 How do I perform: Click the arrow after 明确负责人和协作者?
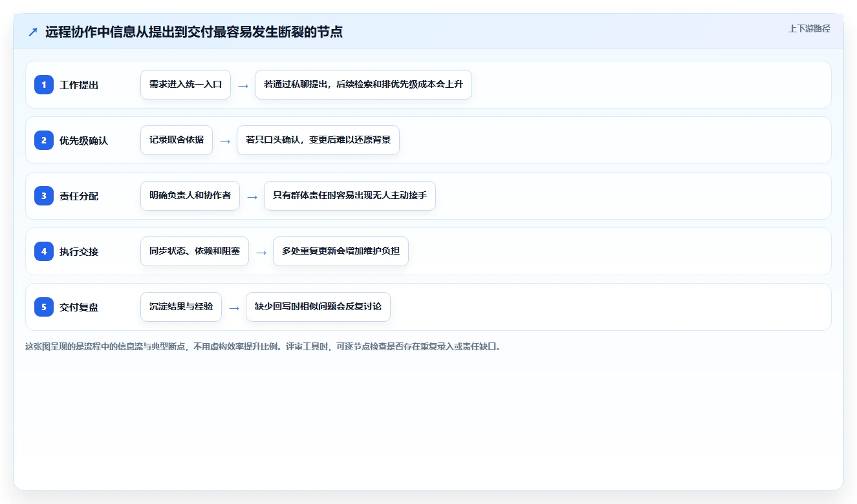tap(252, 196)
